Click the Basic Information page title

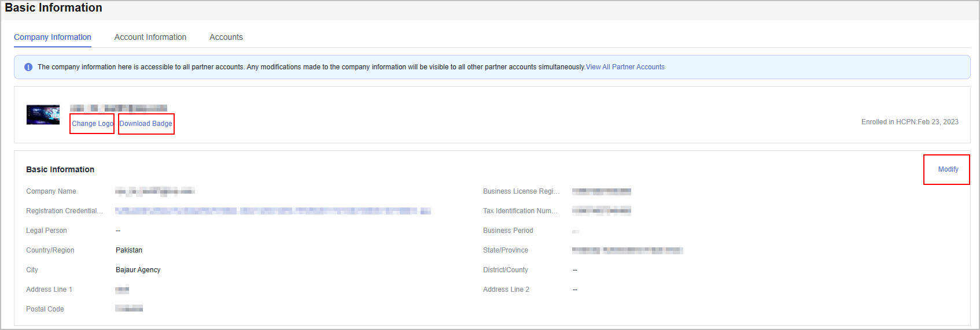tap(53, 8)
